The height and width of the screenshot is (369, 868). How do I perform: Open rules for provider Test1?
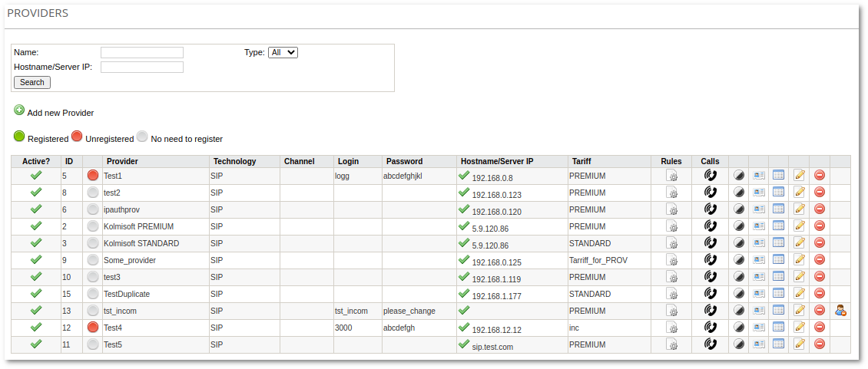[x=671, y=176]
